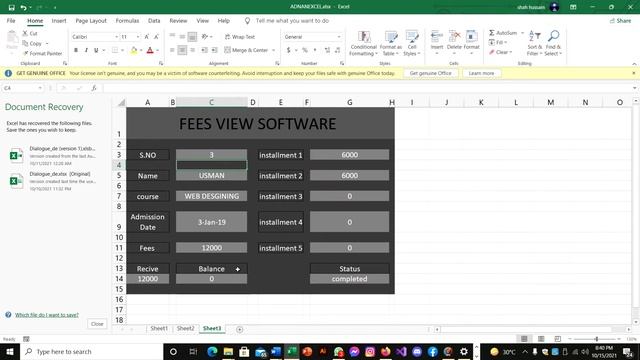The image size is (640, 360).
Task: Open AutoSum dropdown arrow
Action: pyautogui.click(x=522, y=33)
